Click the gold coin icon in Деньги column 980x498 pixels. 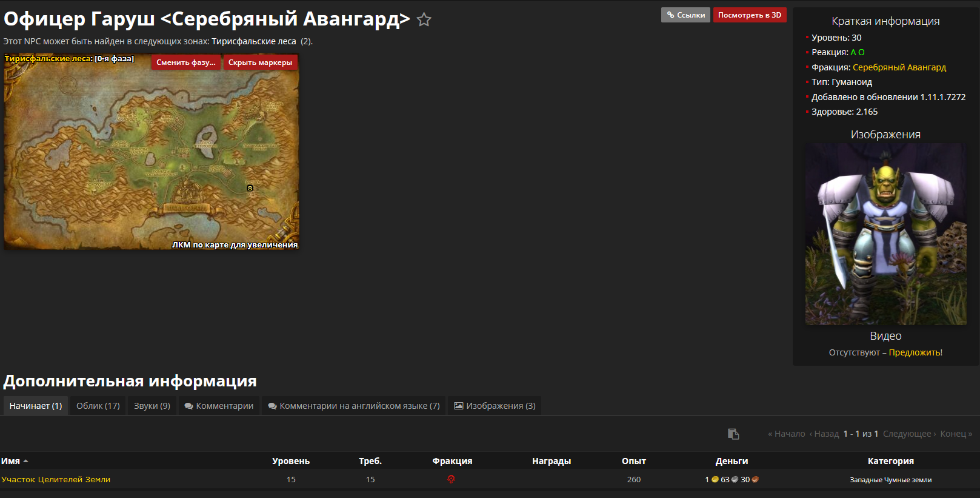coord(715,479)
